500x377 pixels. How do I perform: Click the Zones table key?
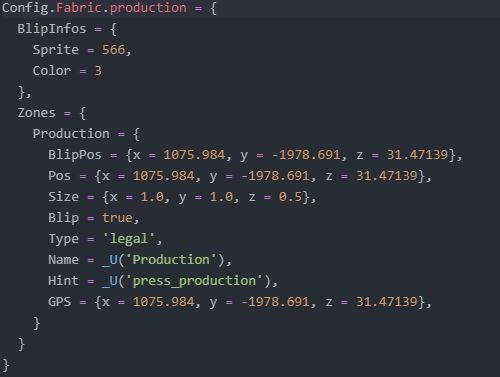point(36,113)
